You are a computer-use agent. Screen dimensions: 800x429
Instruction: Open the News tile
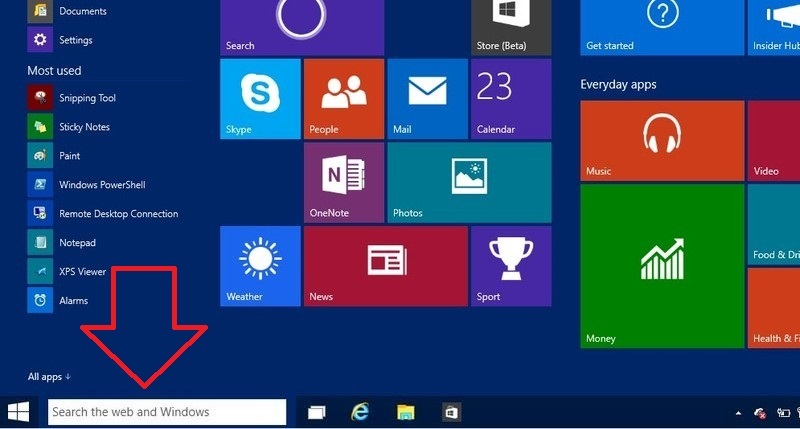pyautogui.click(x=385, y=265)
